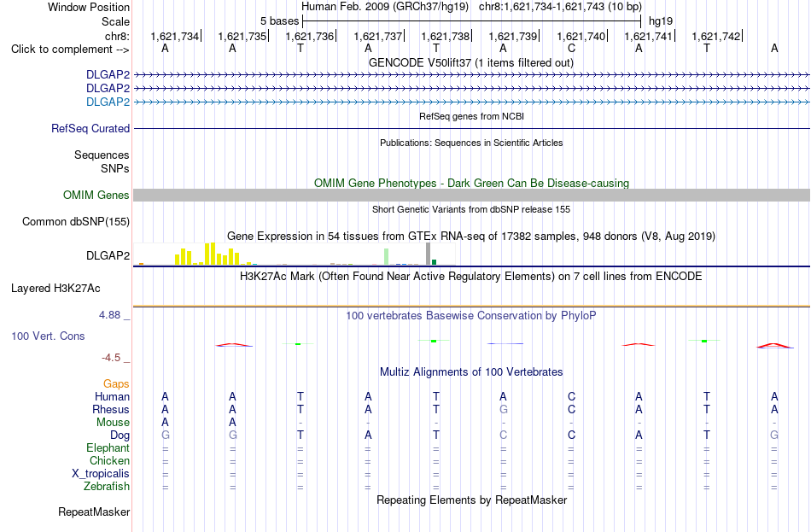The height and width of the screenshot is (532, 811).
Task: Click DLGAP2 label beside GTEx expression bars
Action: (108, 255)
